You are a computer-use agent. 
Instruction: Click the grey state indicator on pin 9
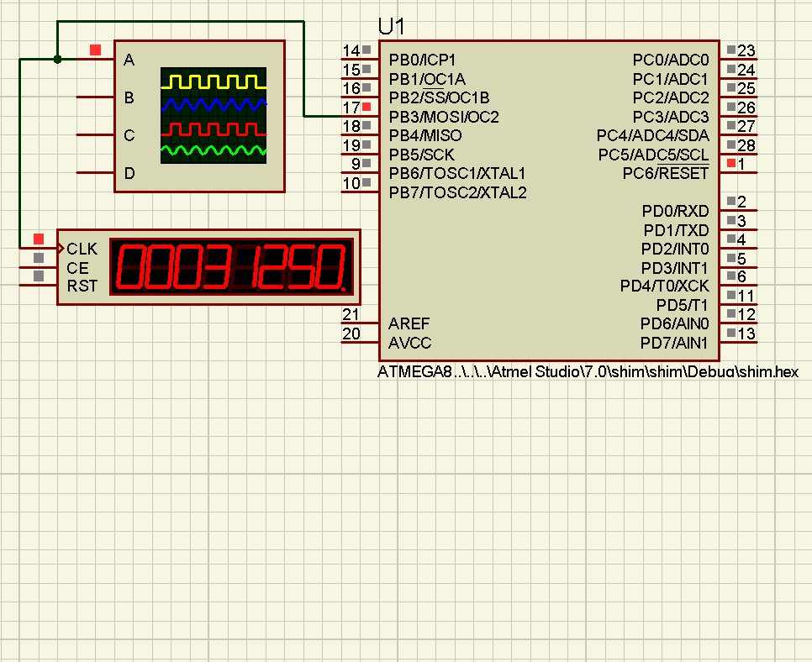pos(366,163)
